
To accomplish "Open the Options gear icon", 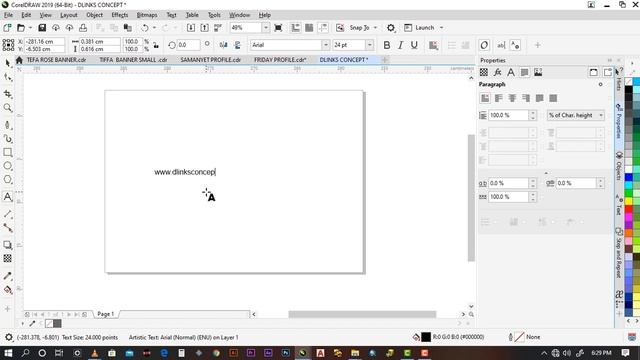I will coord(391,28).
